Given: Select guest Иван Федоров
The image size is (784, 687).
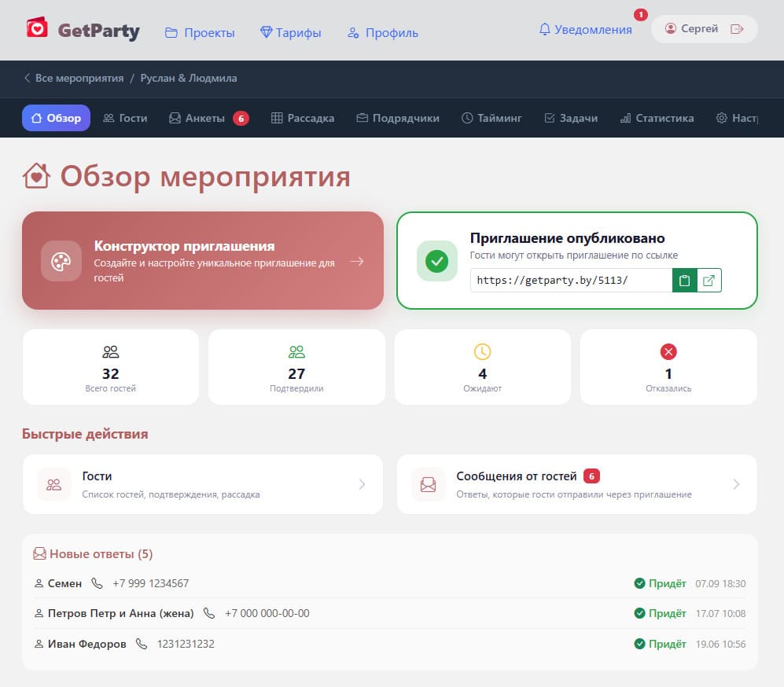Looking at the screenshot, I should pos(389,644).
